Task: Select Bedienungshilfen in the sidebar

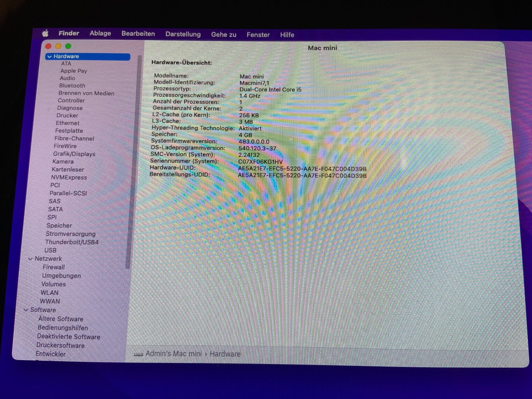Action: click(x=63, y=327)
